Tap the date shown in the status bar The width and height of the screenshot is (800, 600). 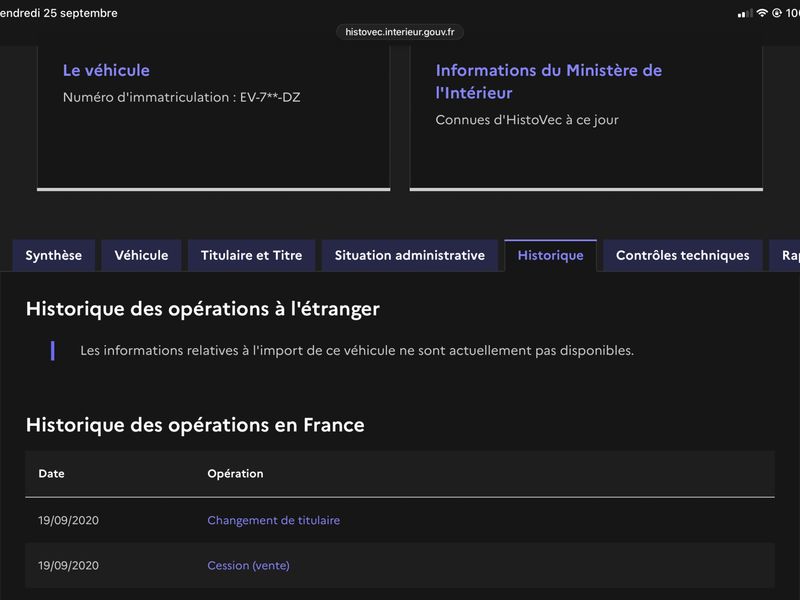coord(58,13)
